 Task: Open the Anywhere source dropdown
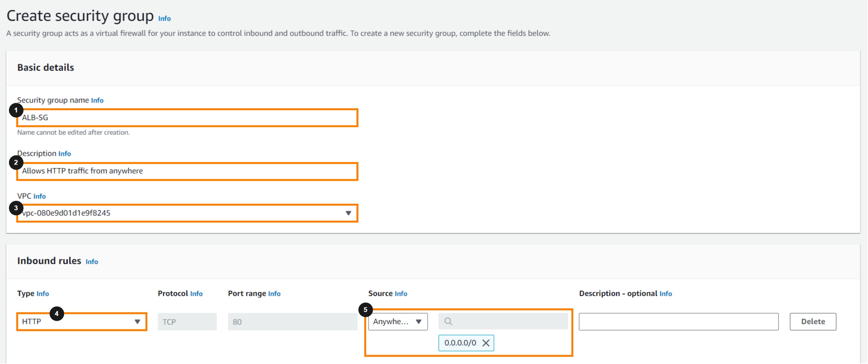398,321
